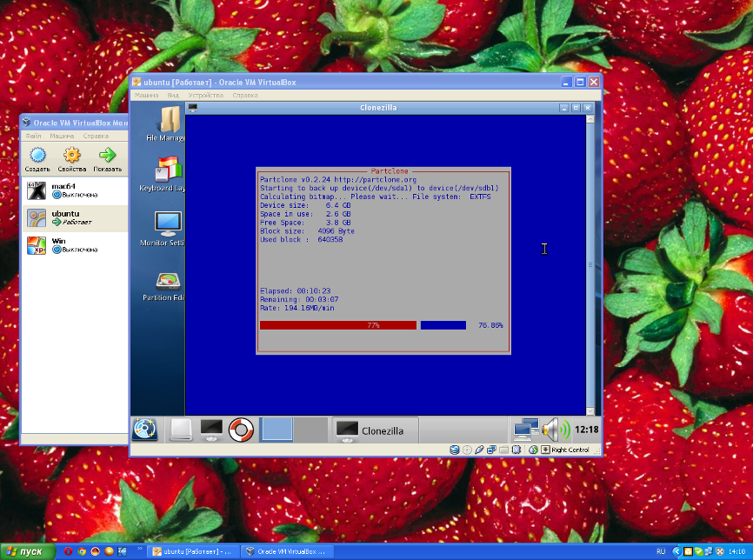The height and width of the screenshot is (560, 753).
Task: Click the Windows пуск Start button
Action: (25, 551)
